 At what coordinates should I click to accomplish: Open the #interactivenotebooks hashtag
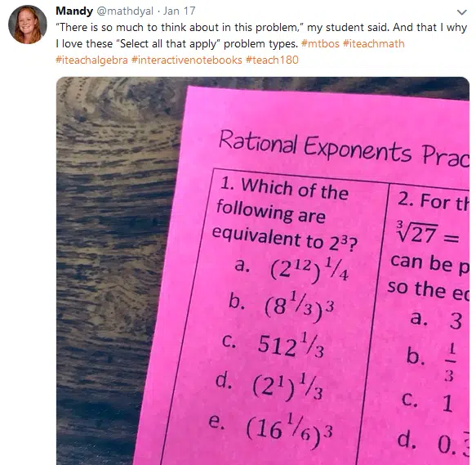tap(187, 60)
